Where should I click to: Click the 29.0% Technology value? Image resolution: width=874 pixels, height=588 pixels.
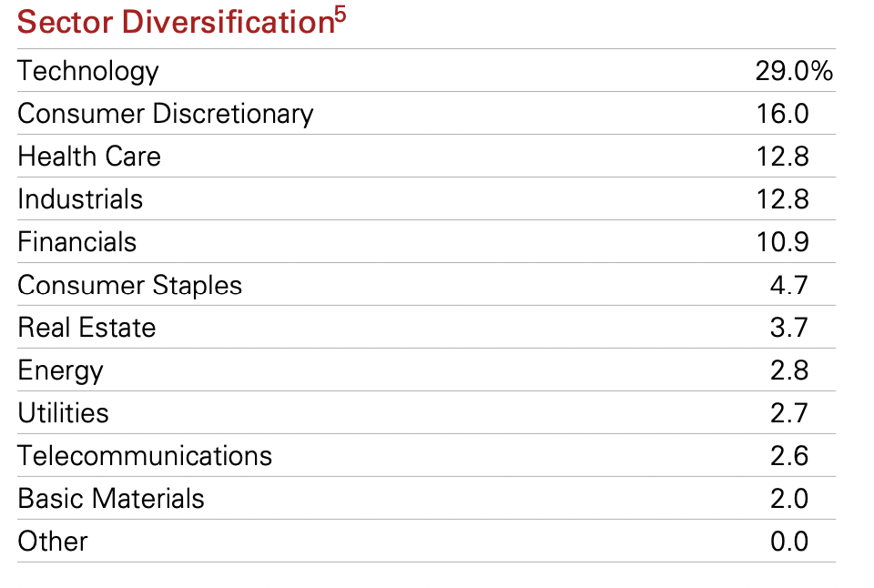tap(794, 71)
